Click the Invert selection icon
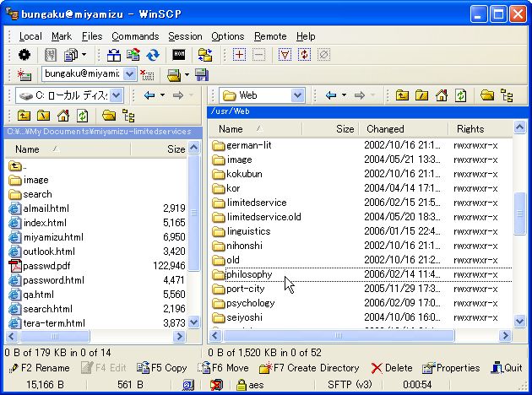The image size is (532, 395). tap(304, 55)
